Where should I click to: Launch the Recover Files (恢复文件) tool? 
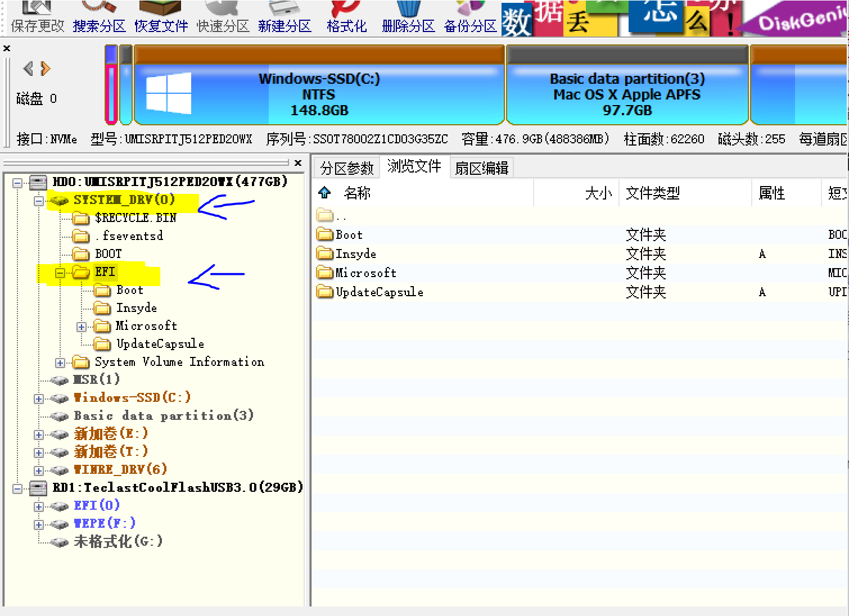161,17
